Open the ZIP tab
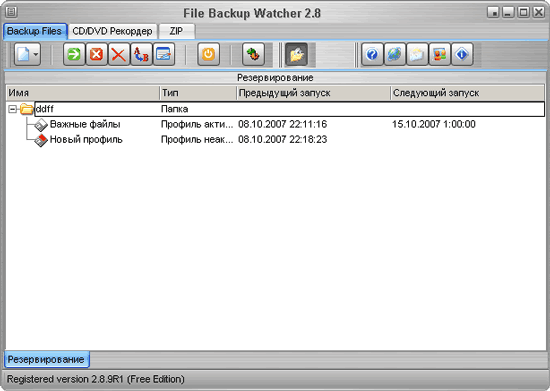The width and height of the screenshot is (550, 391). [x=176, y=31]
